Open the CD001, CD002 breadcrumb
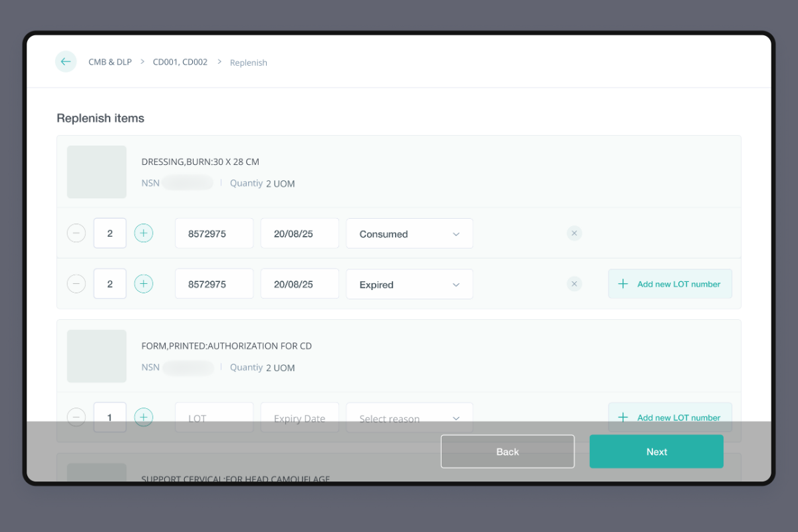The image size is (798, 532). point(180,62)
